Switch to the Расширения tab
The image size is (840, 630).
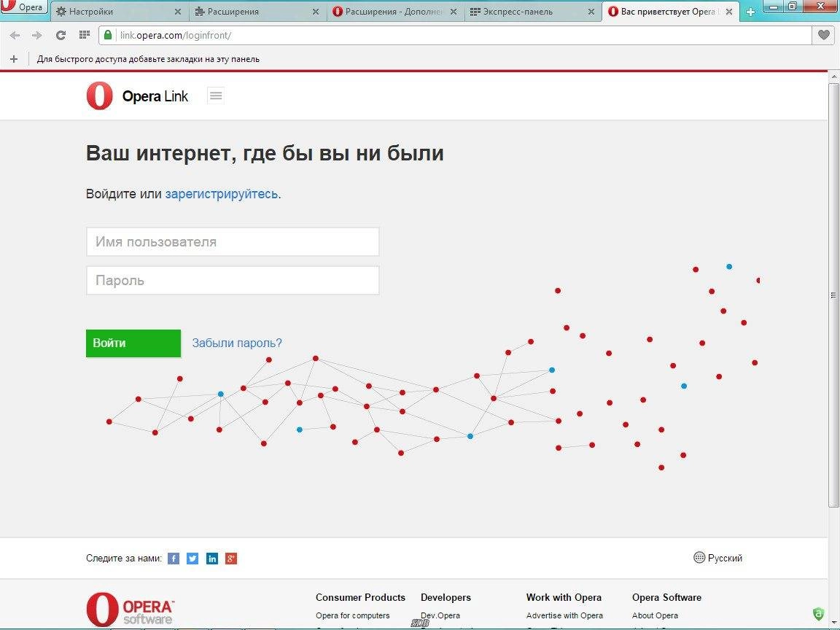coord(257,11)
